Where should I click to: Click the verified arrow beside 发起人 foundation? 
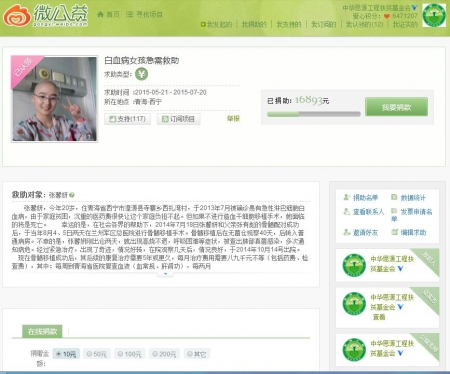point(400,268)
